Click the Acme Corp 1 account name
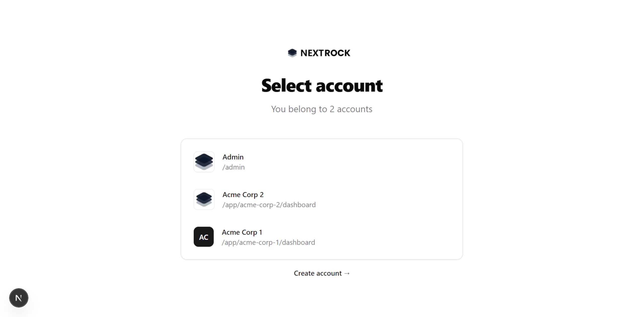Viewport: 644px width, 317px height. coord(242,232)
